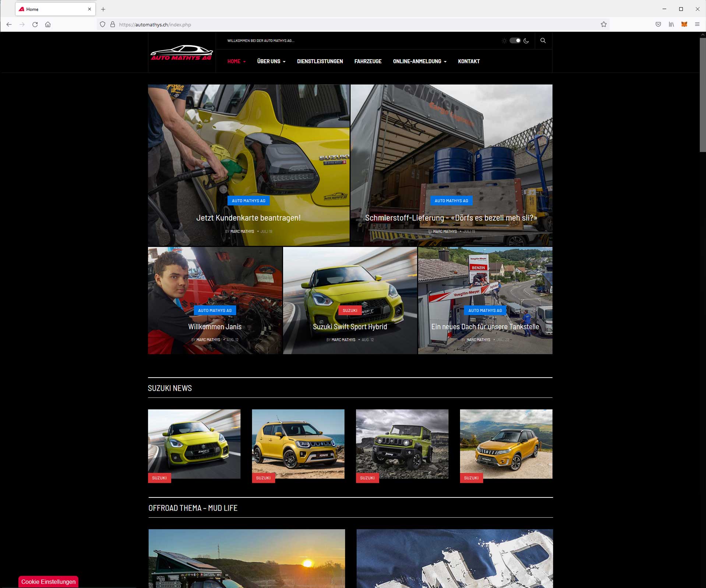Viewport: 706px width, 588px height.
Task: Click the Auto Mathys AG logo
Action: point(181,53)
